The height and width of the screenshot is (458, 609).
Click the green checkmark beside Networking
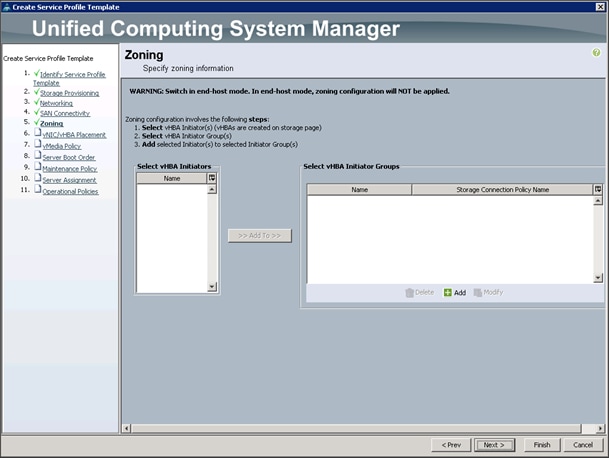point(37,102)
